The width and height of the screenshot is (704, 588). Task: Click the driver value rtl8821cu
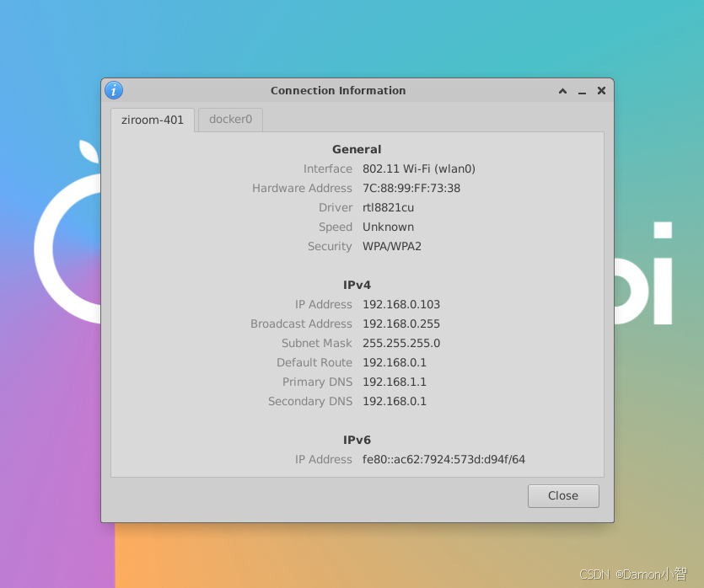[388, 208]
